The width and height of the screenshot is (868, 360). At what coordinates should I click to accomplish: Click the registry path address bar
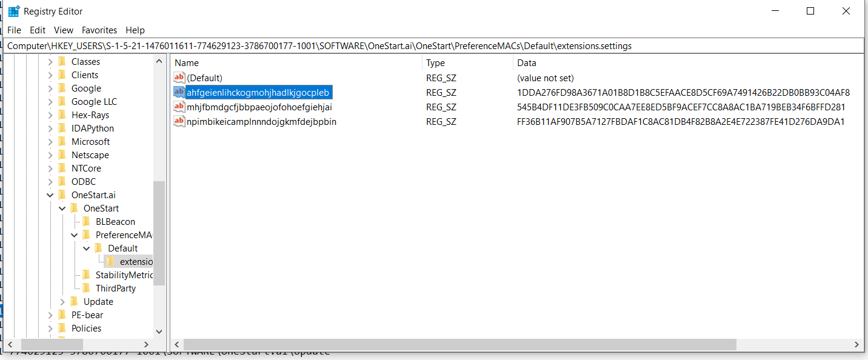click(434, 45)
